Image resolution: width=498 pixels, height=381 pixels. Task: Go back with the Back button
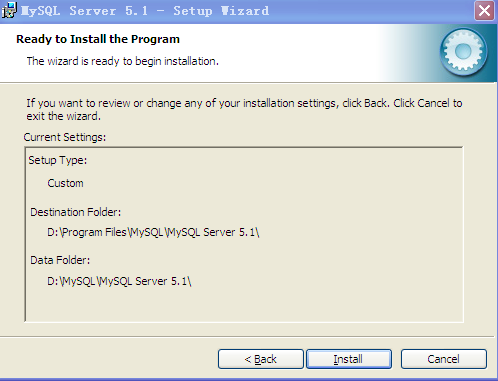point(261,359)
